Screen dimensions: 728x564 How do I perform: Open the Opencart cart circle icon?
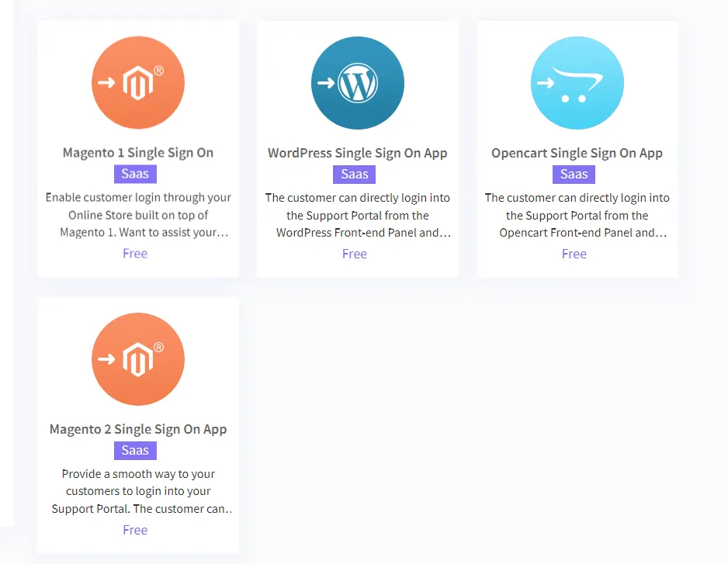coord(577,83)
